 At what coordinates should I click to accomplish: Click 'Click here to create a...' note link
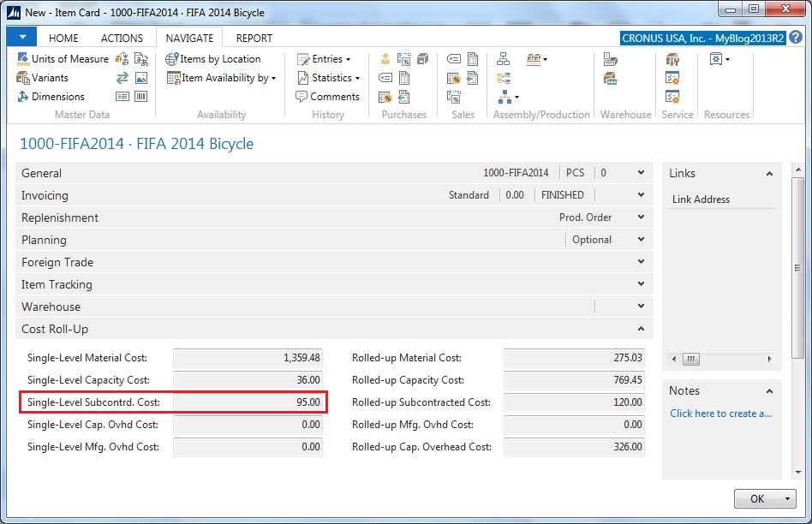coord(720,414)
